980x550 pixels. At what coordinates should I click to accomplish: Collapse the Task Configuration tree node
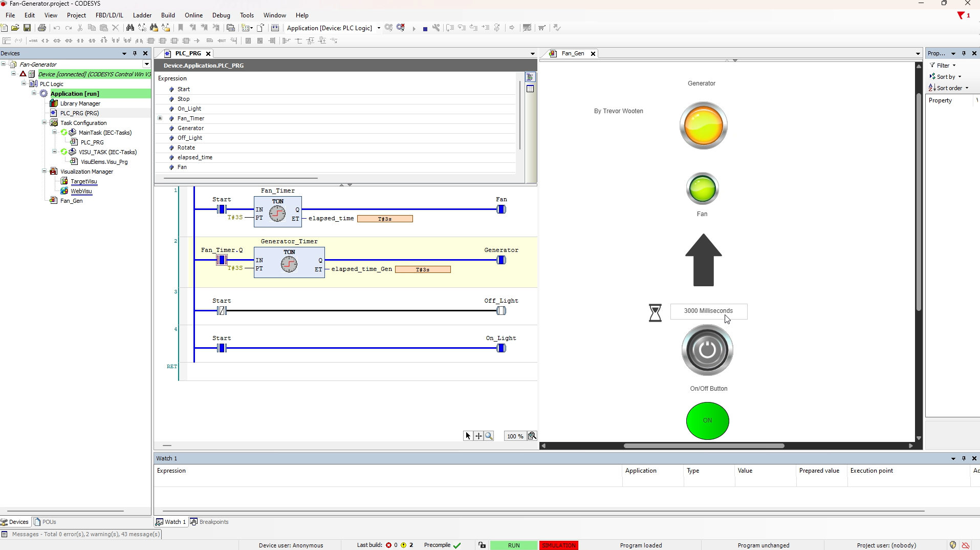[x=45, y=122]
